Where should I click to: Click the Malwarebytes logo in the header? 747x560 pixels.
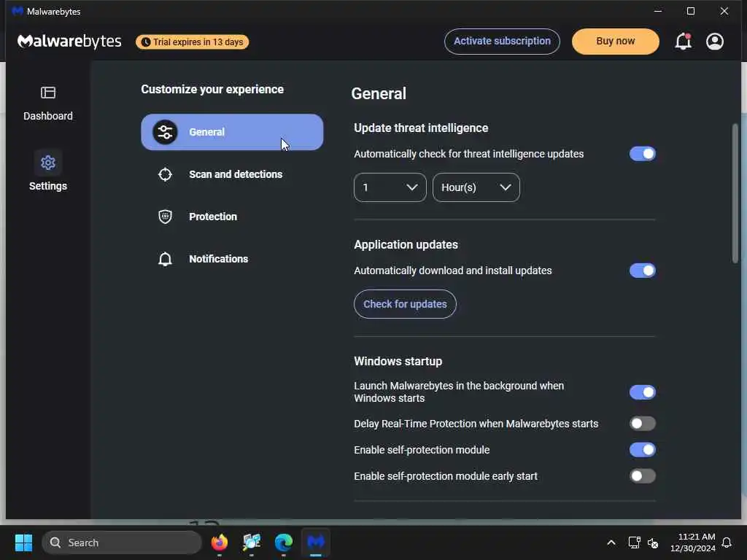pyautogui.click(x=69, y=42)
